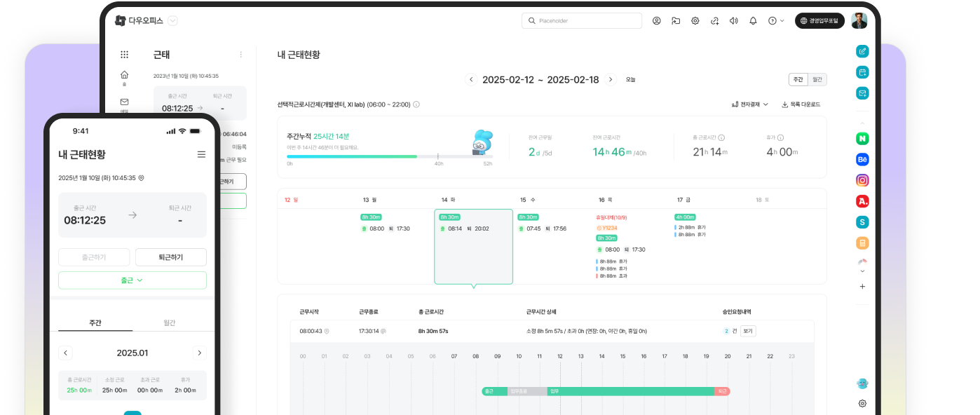Image resolution: width=980 pixels, height=415 pixels.
Task: Go to Home in the left sidebar
Action: 124,77
